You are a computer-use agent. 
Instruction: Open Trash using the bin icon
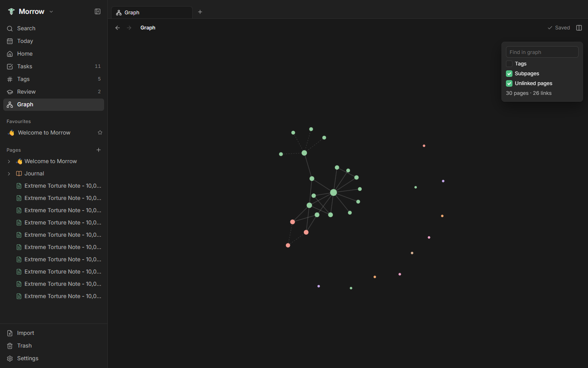(x=10, y=346)
